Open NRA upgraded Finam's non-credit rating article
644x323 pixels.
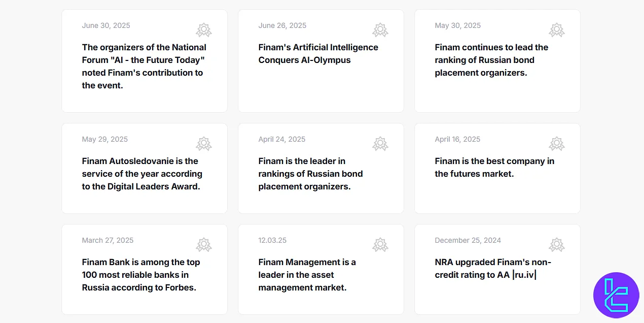[x=492, y=269]
